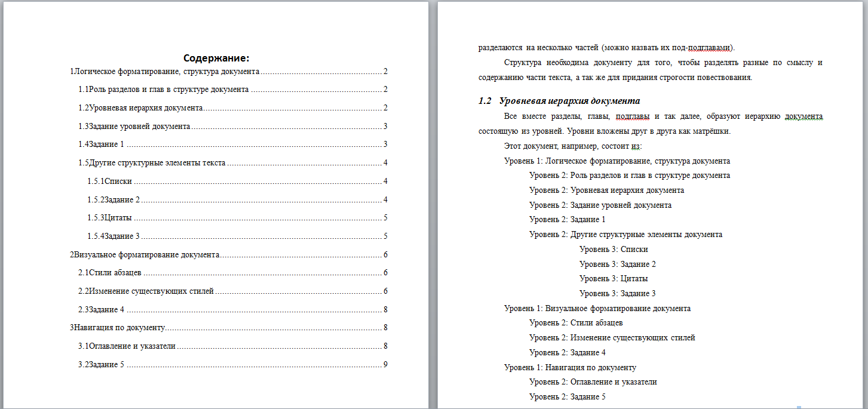Click line 'Уровень 2: Задание 1'

pyautogui.click(x=568, y=220)
